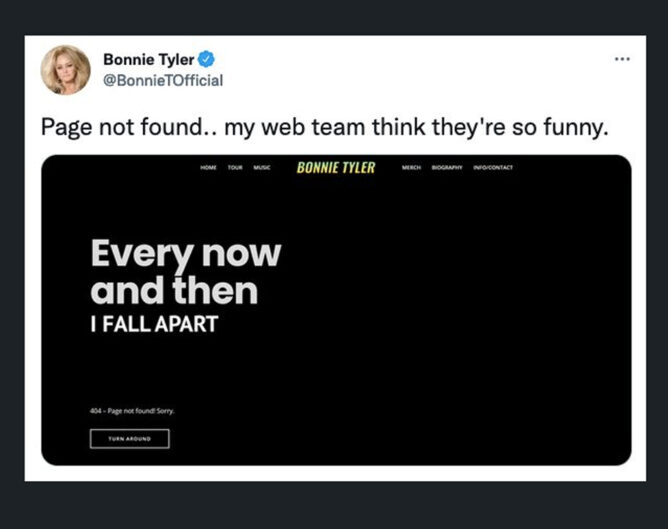Open the INFO/CONTACT nav item
This screenshot has width=668, height=529.
point(493,167)
